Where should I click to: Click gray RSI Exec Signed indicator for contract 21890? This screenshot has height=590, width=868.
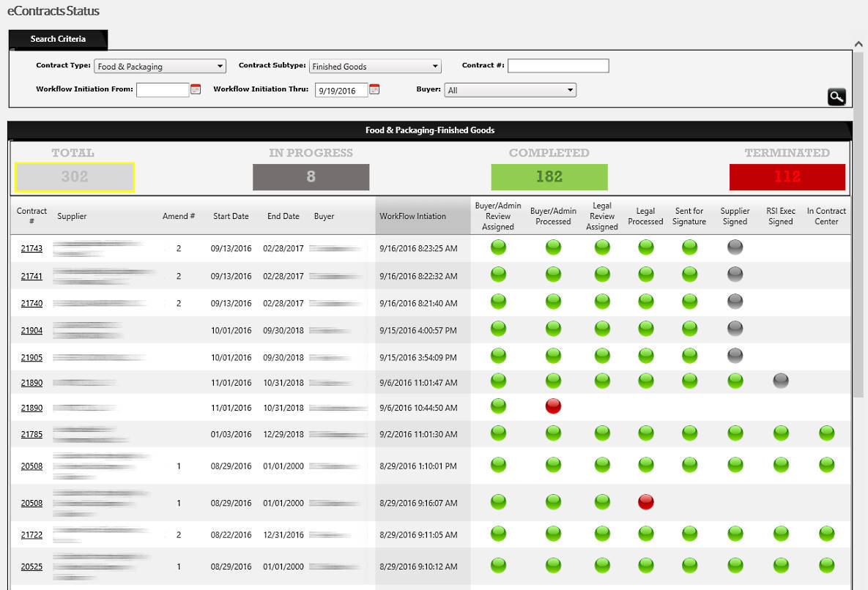[779, 380]
